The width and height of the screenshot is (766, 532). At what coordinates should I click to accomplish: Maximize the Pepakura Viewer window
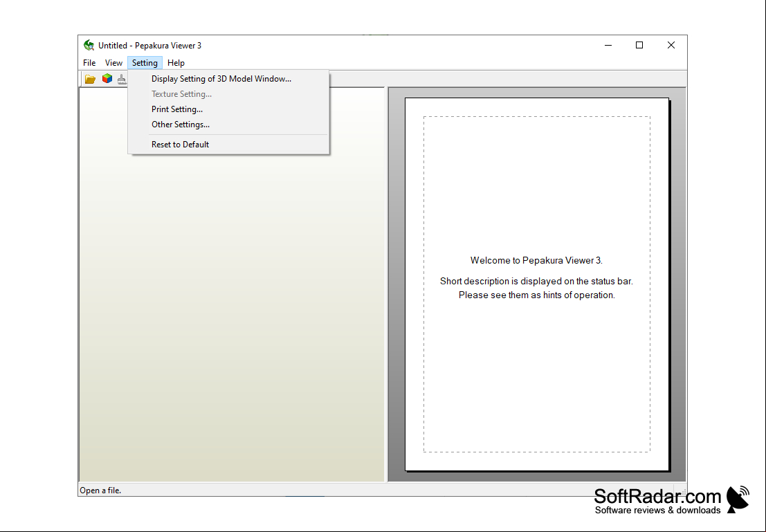tap(639, 46)
